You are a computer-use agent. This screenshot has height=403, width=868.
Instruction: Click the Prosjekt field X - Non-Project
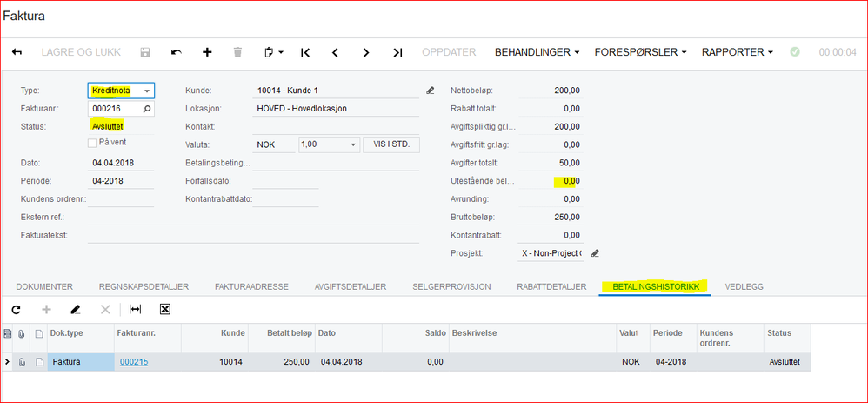551,253
